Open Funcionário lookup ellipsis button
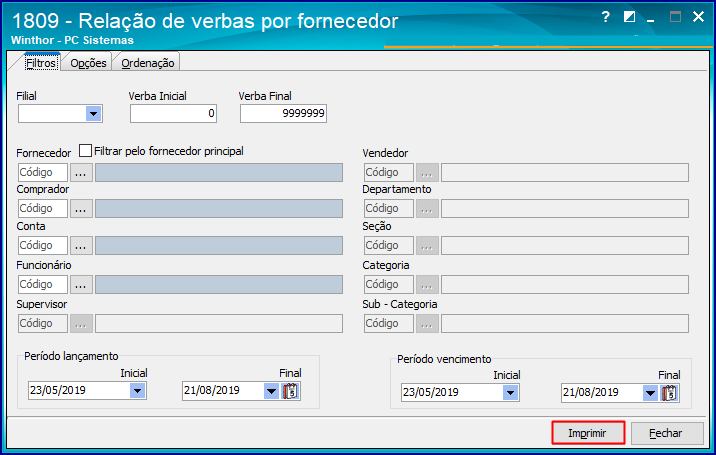This screenshot has height=455, width=716. (81, 285)
